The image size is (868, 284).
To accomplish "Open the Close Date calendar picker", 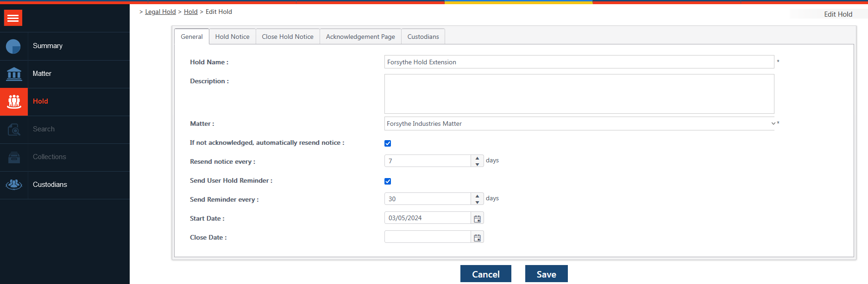I will click(x=477, y=237).
